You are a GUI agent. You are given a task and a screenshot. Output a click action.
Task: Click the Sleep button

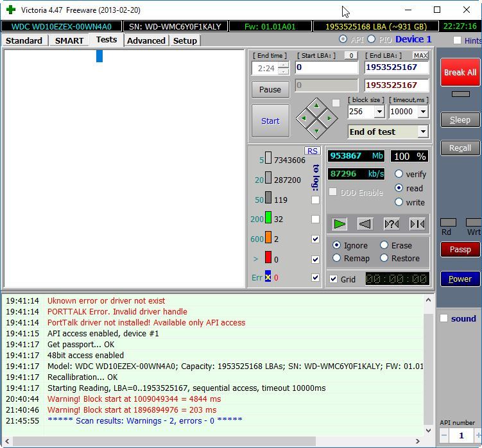(x=460, y=119)
